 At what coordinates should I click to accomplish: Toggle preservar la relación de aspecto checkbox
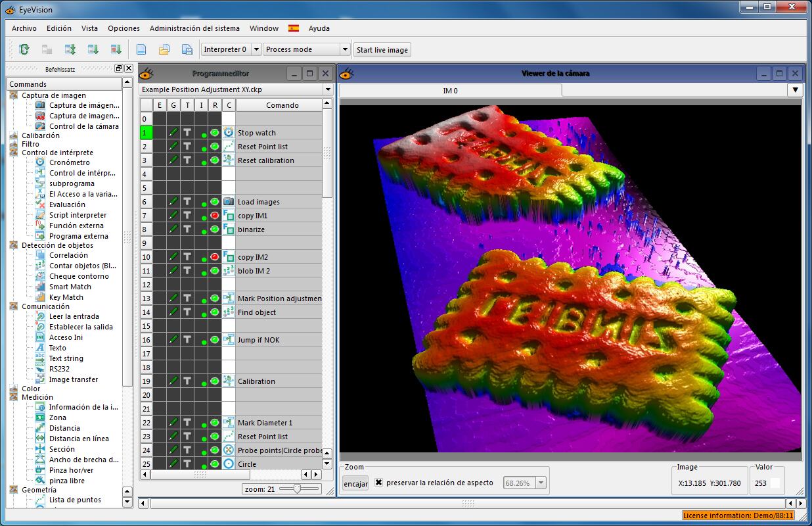click(378, 483)
